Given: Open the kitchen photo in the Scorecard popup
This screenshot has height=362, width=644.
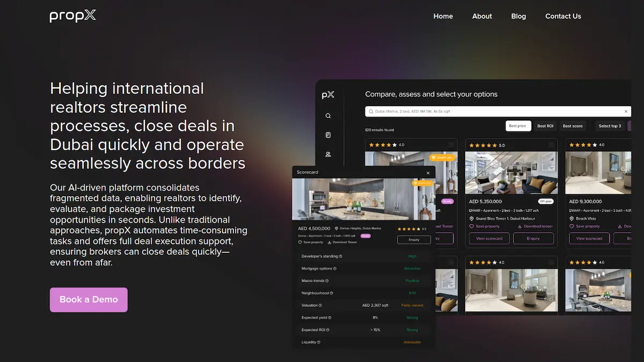Looking at the screenshot, I should (x=363, y=199).
